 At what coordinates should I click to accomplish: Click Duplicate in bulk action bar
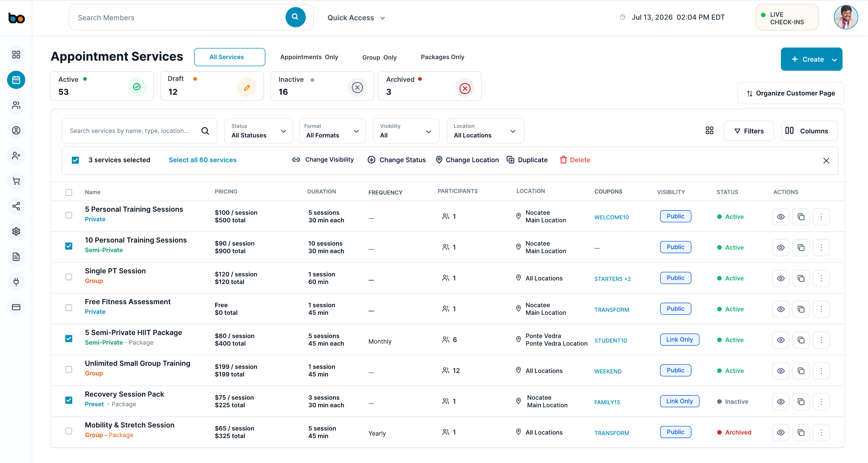point(527,160)
